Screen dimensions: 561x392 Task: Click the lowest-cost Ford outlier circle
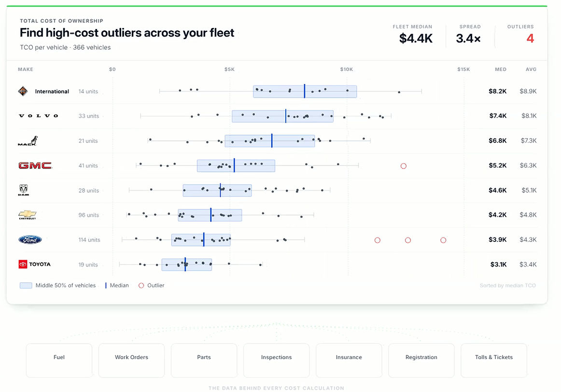coord(378,240)
